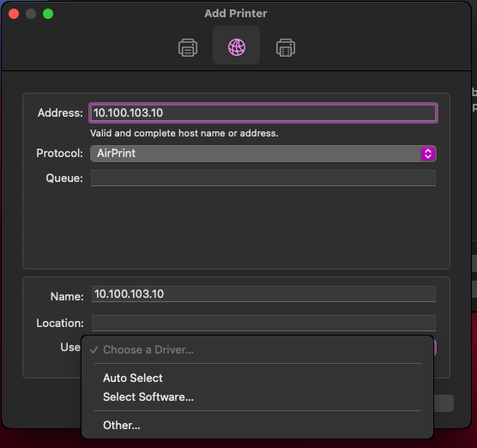Click the Protocol dropdown arrow stepper

tap(428, 154)
